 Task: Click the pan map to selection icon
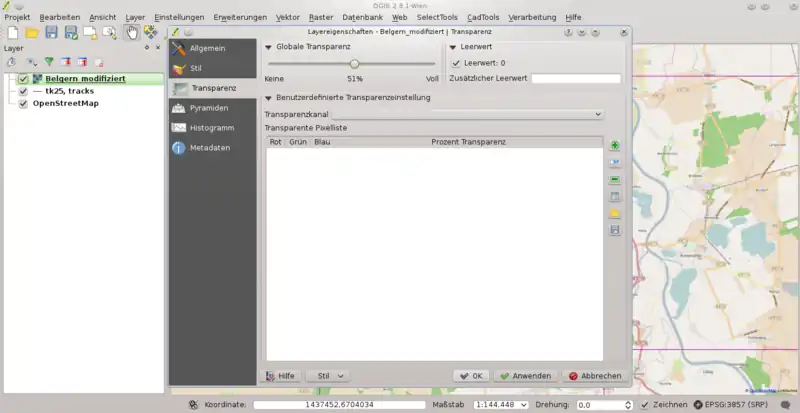click(x=151, y=33)
